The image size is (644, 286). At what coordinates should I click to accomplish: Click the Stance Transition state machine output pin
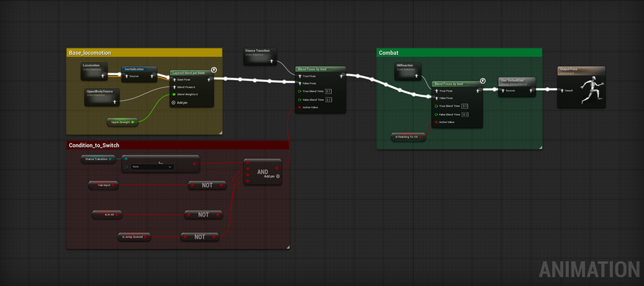pos(272,62)
